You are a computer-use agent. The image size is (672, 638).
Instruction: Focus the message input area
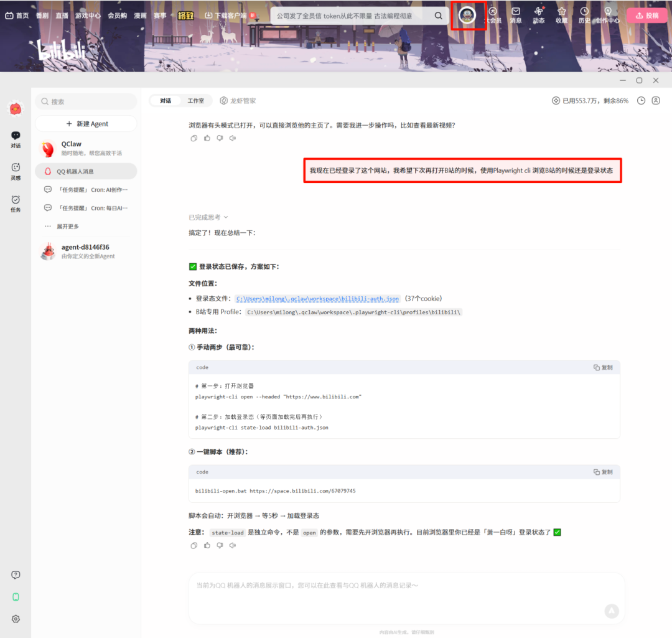tap(406, 599)
